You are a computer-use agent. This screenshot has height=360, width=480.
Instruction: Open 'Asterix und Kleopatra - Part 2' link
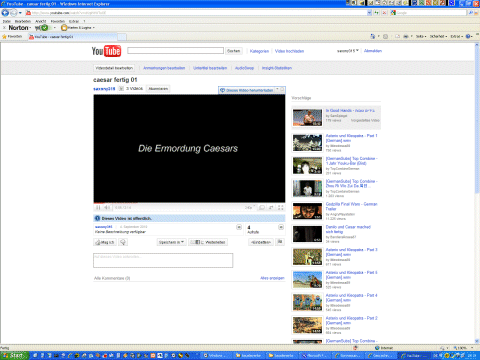(x=351, y=320)
